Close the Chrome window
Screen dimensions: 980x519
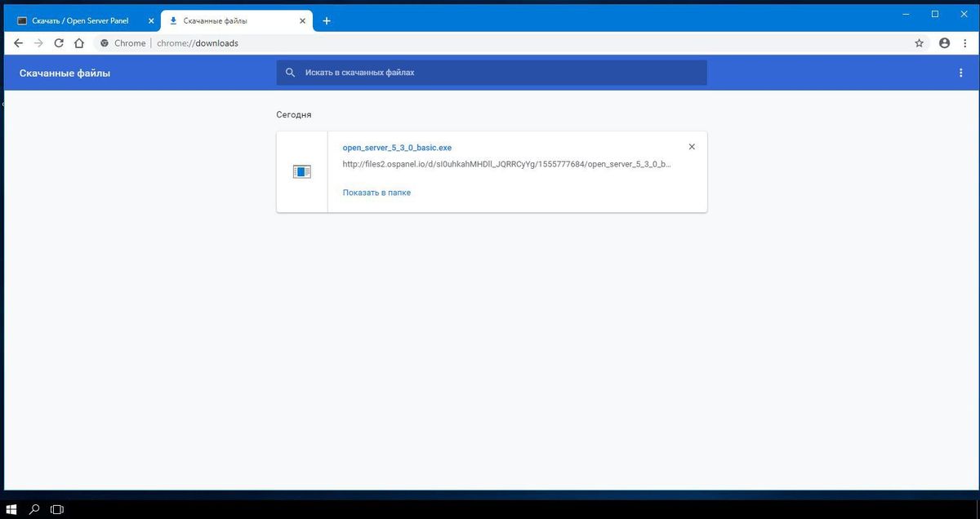(964, 14)
